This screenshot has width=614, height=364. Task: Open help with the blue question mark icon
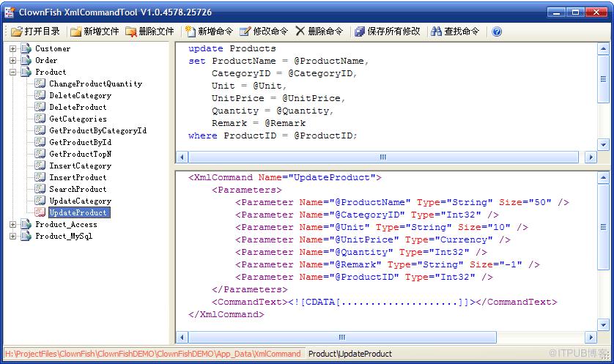click(x=497, y=31)
